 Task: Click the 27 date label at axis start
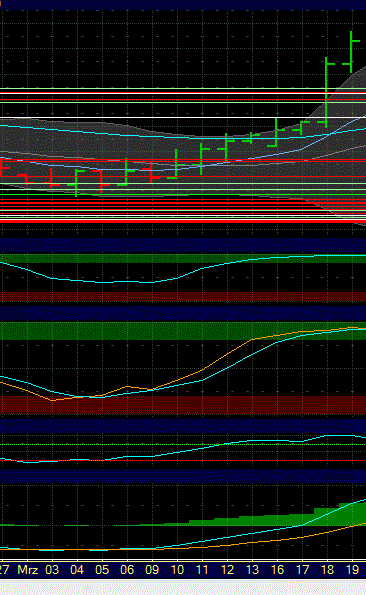pyautogui.click(x=4, y=570)
